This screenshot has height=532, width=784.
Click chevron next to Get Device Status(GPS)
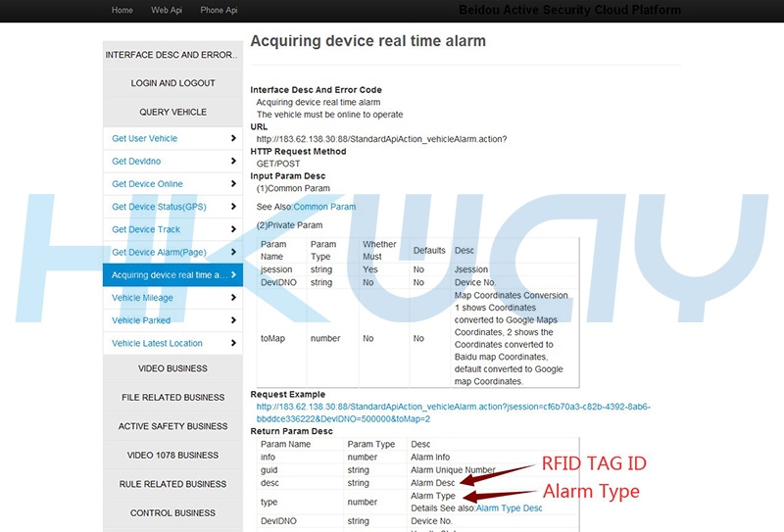[233, 207]
